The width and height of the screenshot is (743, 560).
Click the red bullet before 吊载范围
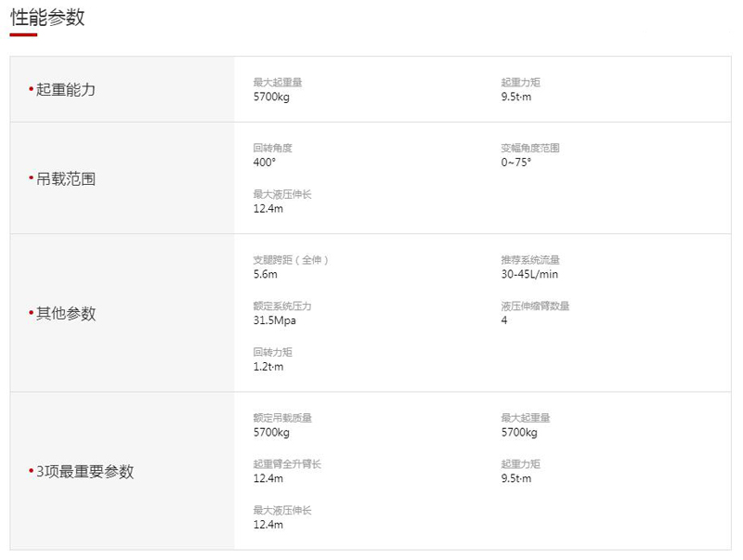point(31,179)
